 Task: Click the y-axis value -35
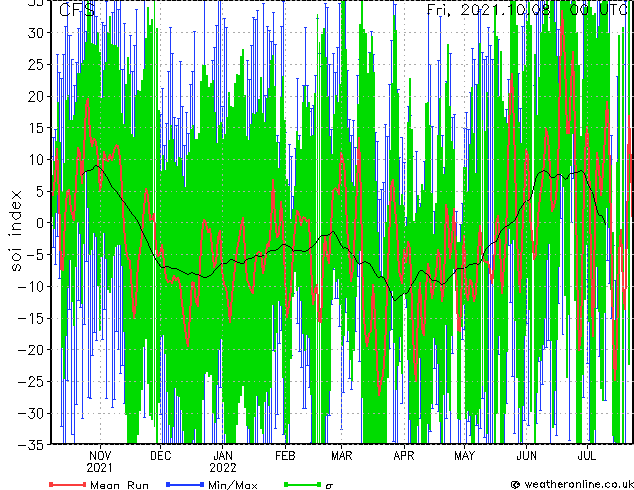tap(32, 445)
